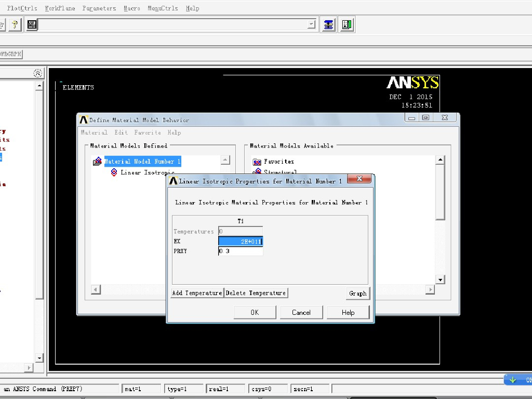Screen dimensions: 532x399
Task: Click OK in Linear Isotropic Properties dialog
Action: pyautogui.click(x=255, y=312)
